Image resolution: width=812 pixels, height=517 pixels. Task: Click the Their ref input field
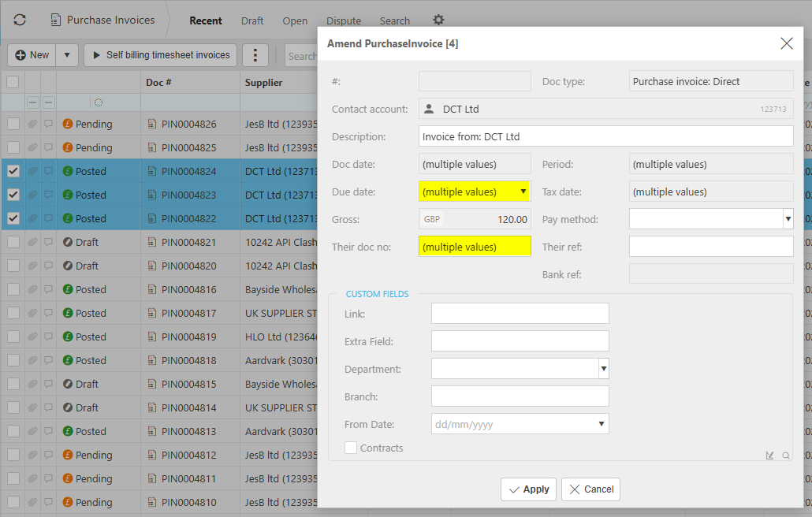tap(710, 247)
